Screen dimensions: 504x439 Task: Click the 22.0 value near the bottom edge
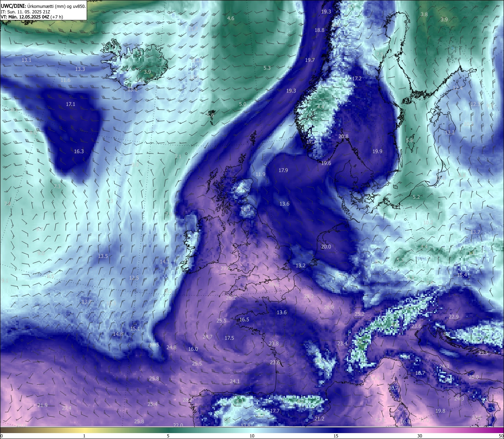click(178, 425)
